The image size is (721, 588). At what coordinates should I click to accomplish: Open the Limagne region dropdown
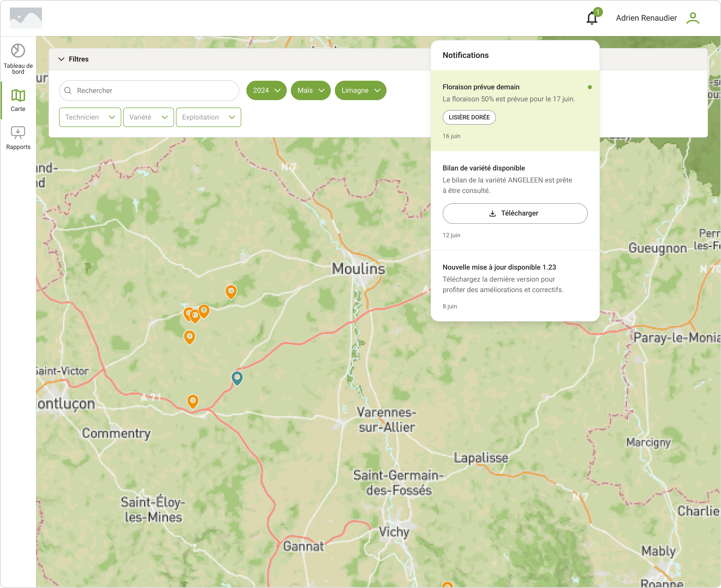pos(360,90)
